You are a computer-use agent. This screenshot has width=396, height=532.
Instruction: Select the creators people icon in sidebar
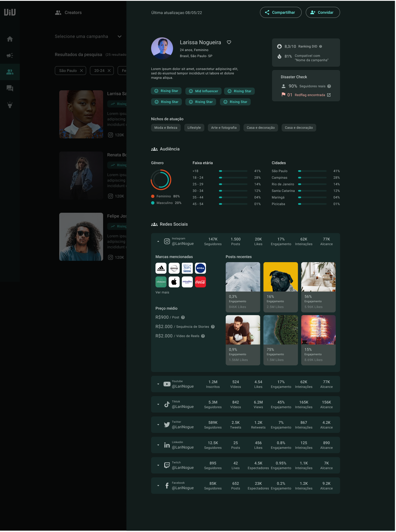[x=10, y=72]
